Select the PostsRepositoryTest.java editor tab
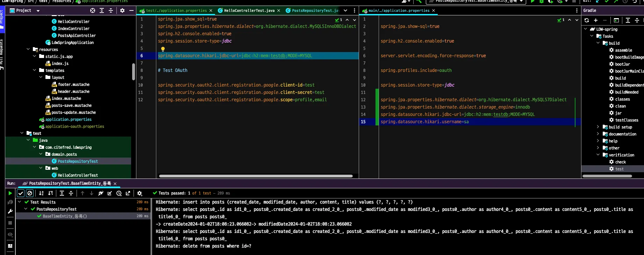Viewport: 644px width, 255px height. coord(315,10)
